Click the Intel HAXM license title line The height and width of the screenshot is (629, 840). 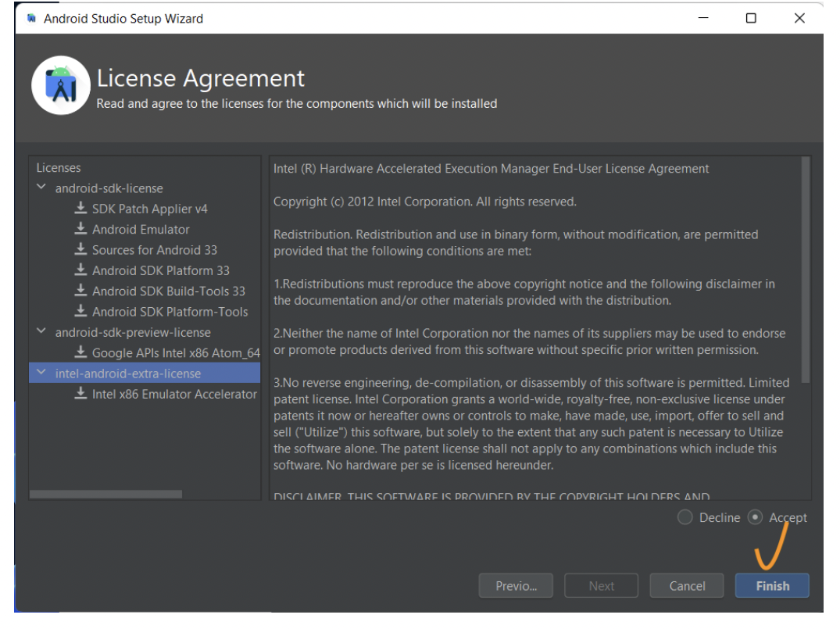click(491, 169)
